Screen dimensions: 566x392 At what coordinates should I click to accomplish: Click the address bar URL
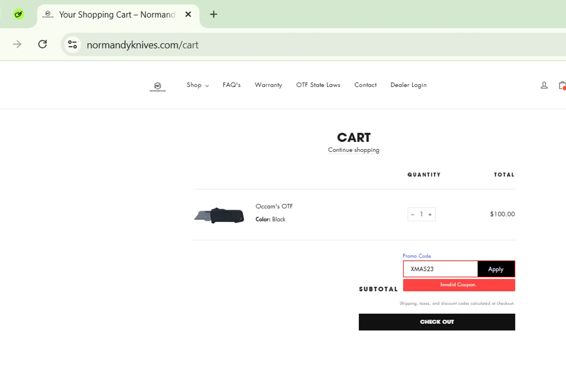tap(143, 45)
